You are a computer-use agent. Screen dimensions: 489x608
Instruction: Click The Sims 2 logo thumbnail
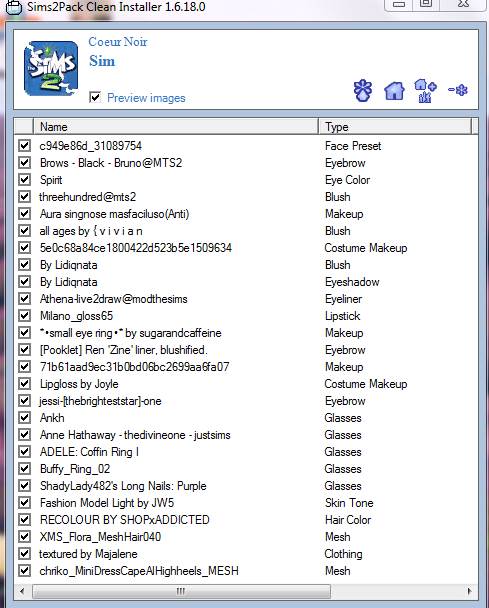point(51,69)
